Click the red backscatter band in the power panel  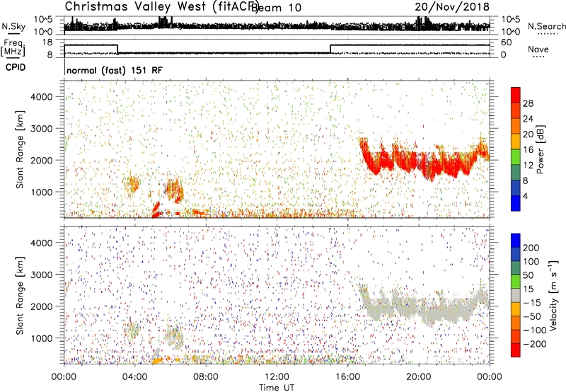(x=422, y=161)
